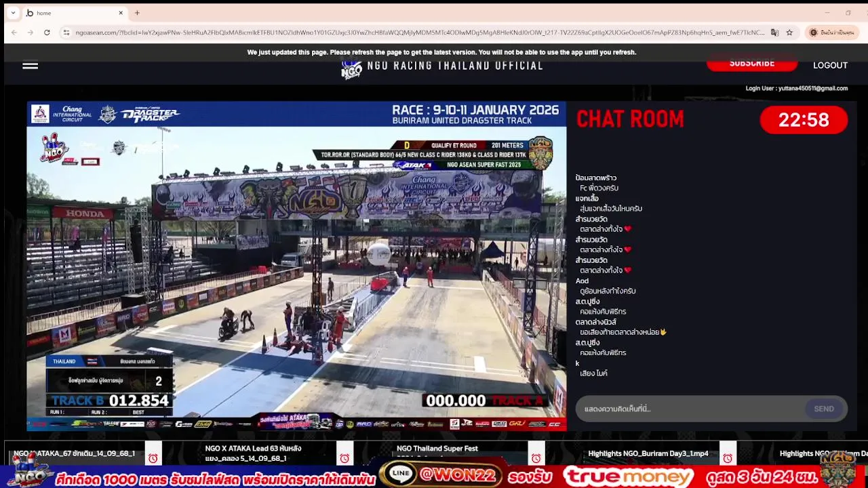868x488 pixels.
Task: Click the Track B time 012.854
Action: pyautogui.click(x=138, y=401)
